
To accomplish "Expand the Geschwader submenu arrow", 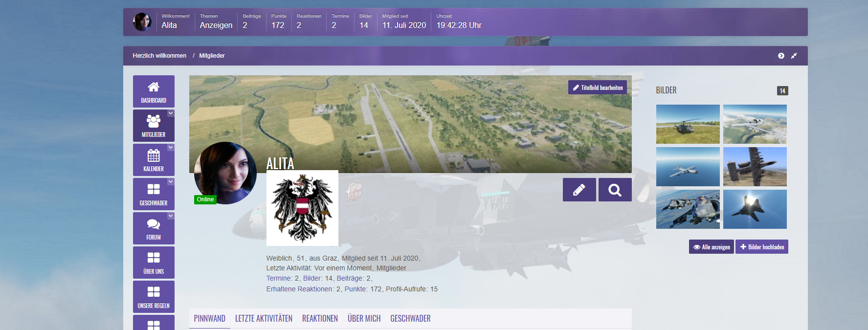I will coord(171,181).
